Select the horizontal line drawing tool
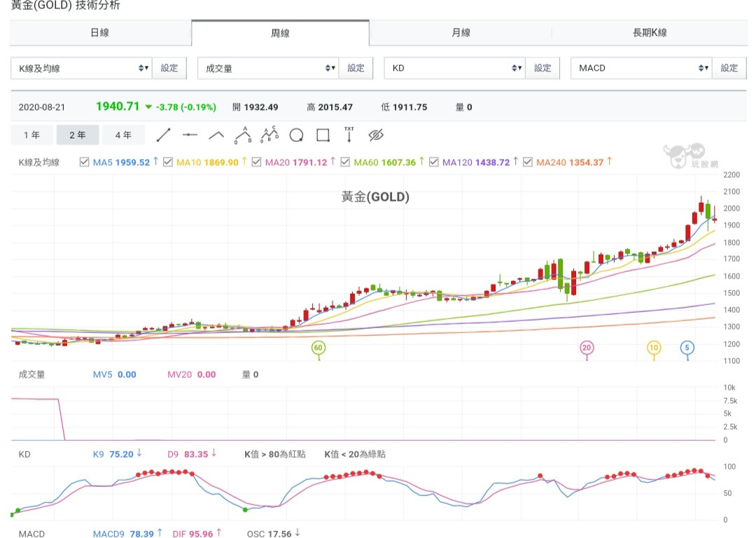 point(190,135)
